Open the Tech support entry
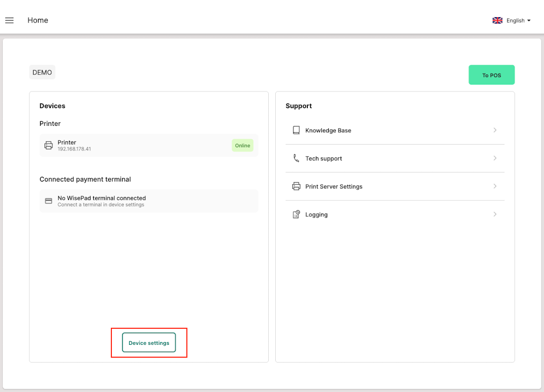Viewport: 544px width, 392px height. pyautogui.click(x=323, y=159)
